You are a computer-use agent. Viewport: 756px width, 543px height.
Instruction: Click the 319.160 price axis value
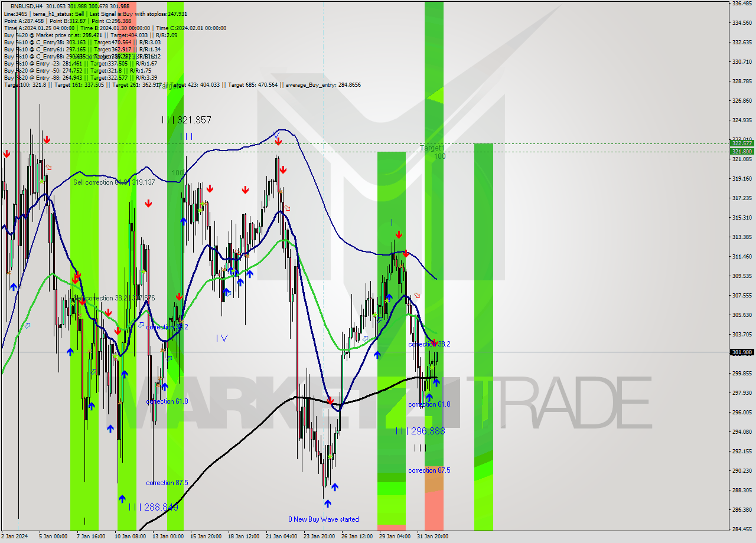pyautogui.click(x=742, y=179)
